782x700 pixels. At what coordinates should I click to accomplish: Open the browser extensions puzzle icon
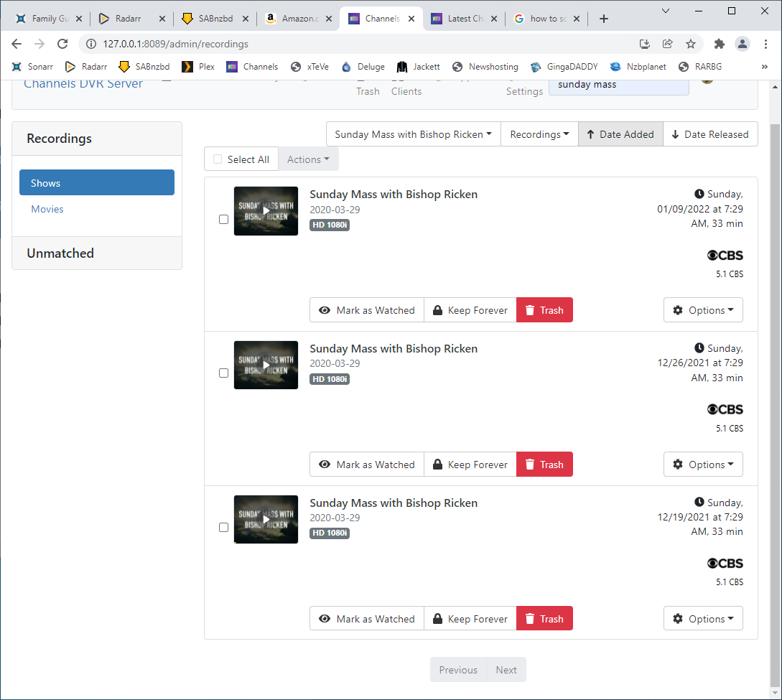[719, 44]
